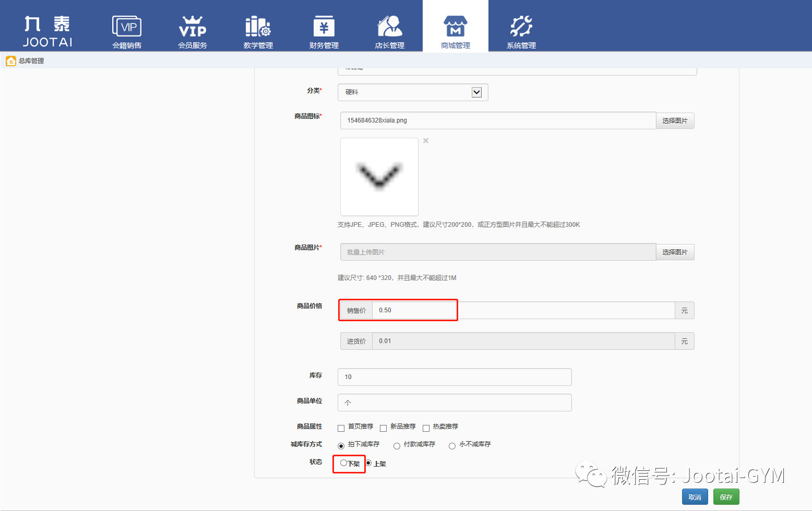Open the 会籍销售 VIP card icon
Image resolution: width=812 pixels, height=511 pixels.
[127, 26]
